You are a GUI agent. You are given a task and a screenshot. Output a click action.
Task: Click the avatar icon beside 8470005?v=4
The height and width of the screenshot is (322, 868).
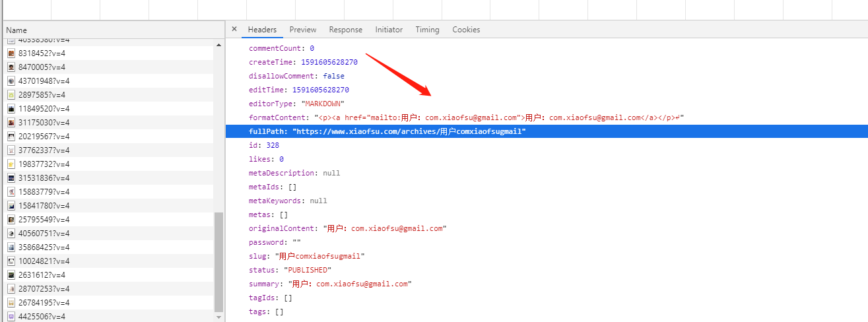(11, 67)
